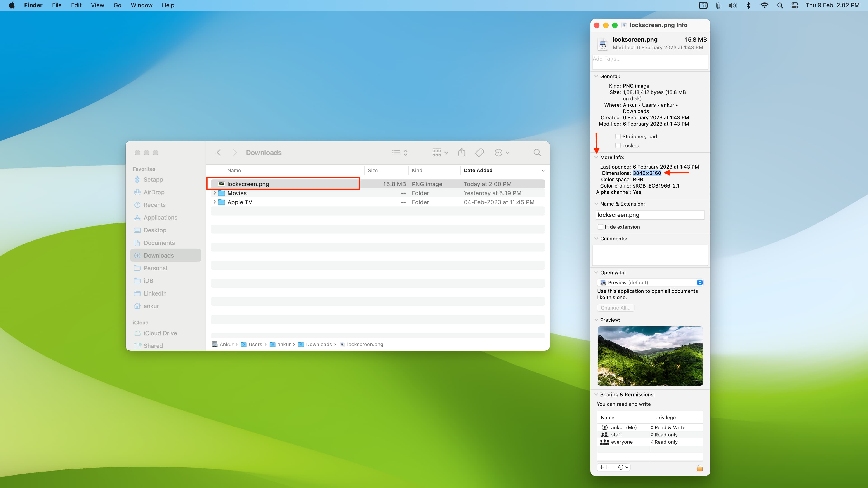The image size is (868, 488).
Task: Expand the Apple TV folder row
Action: [214, 202]
